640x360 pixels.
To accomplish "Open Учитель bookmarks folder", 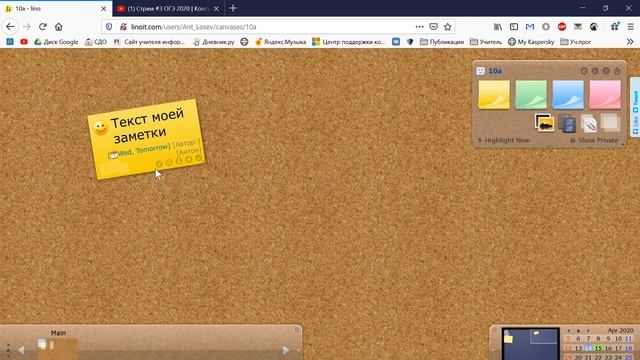I will coord(486,42).
